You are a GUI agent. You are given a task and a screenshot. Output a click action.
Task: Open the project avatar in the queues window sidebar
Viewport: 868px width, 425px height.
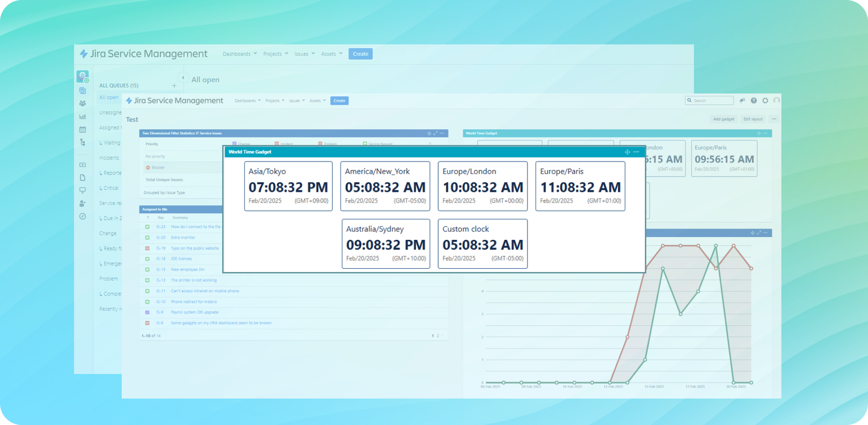pyautogui.click(x=83, y=76)
